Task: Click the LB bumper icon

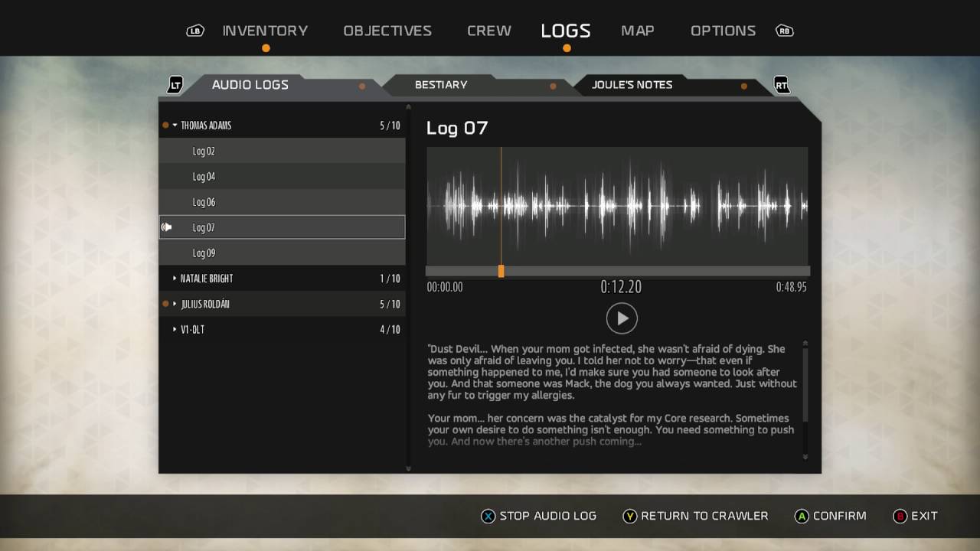Action: [195, 31]
